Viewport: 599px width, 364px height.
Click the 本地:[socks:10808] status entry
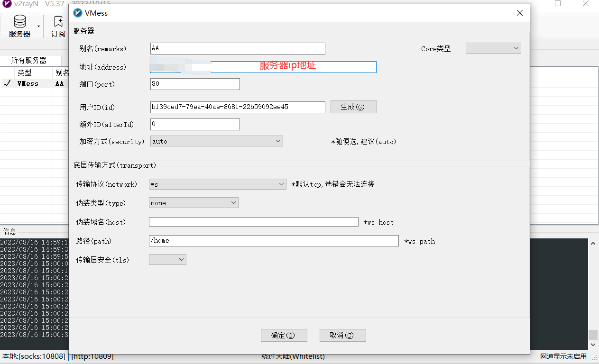[x=34, y=356]
